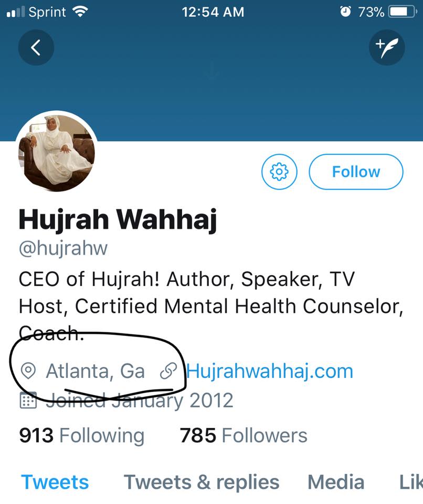Open the gear settings menu on profile
This screenshot has width=423, height=504.
[279, 172]
